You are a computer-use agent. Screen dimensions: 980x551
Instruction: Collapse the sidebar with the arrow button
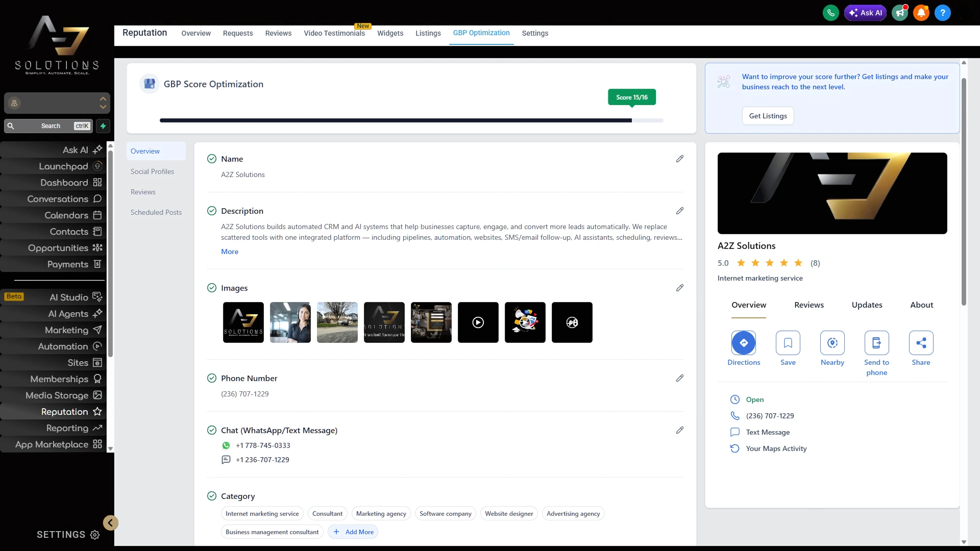(110, 523)
